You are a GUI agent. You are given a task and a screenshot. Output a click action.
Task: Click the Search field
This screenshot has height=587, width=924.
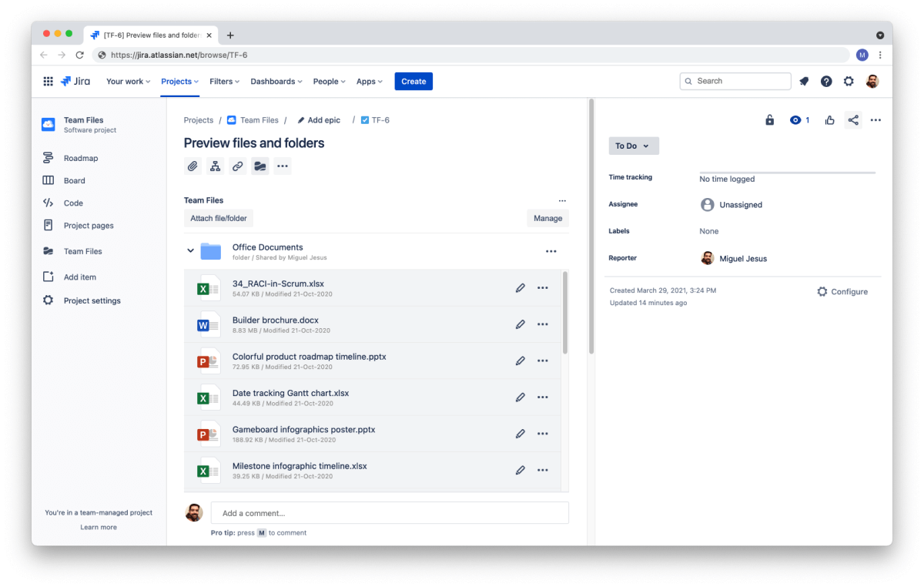(735, 81)
